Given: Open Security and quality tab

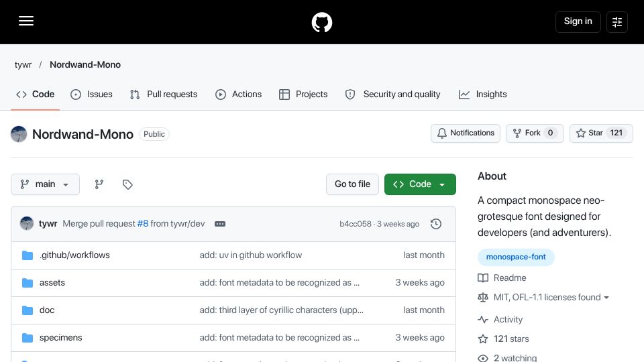Looking at the screenshot, I should pyautogui.click(x=392, y=95).
